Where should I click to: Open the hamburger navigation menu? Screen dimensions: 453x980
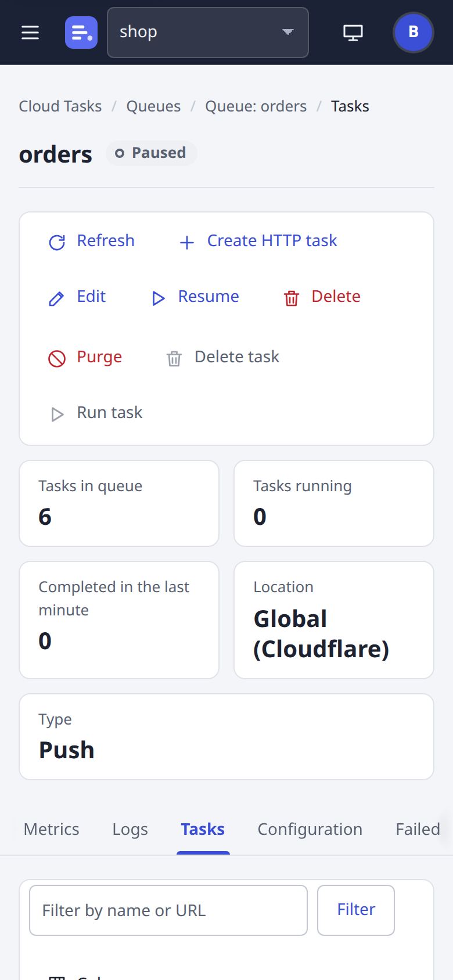tap(30, 33)
